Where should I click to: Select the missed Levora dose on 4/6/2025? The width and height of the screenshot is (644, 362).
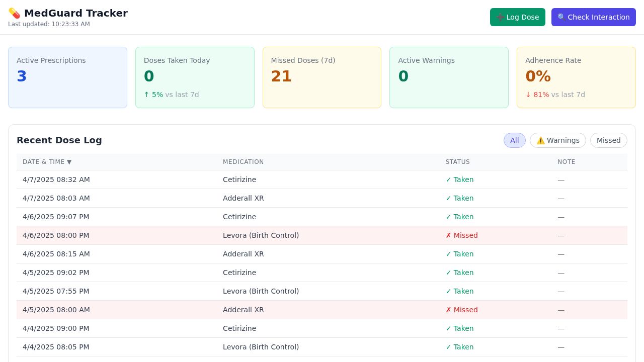coord(322,235)
